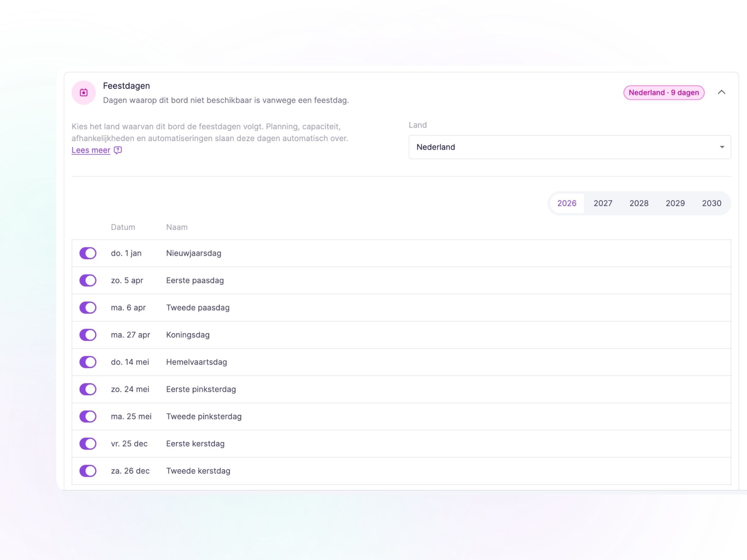This screenshot has width=747, height=560.
Task: Click the date 'do. 1 jan'
Action: (x=126, y=253)
